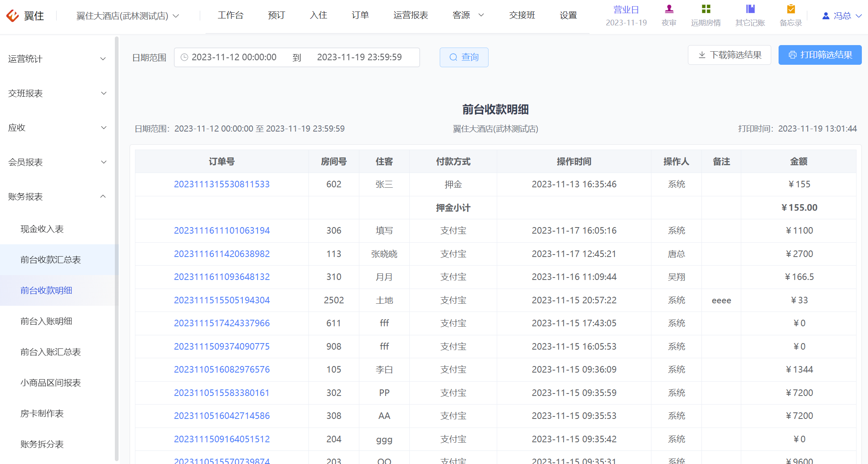The height and width of the screenshot is (464, 868).
Task: Open the 预订 menu
Action: tap(276, 15)
